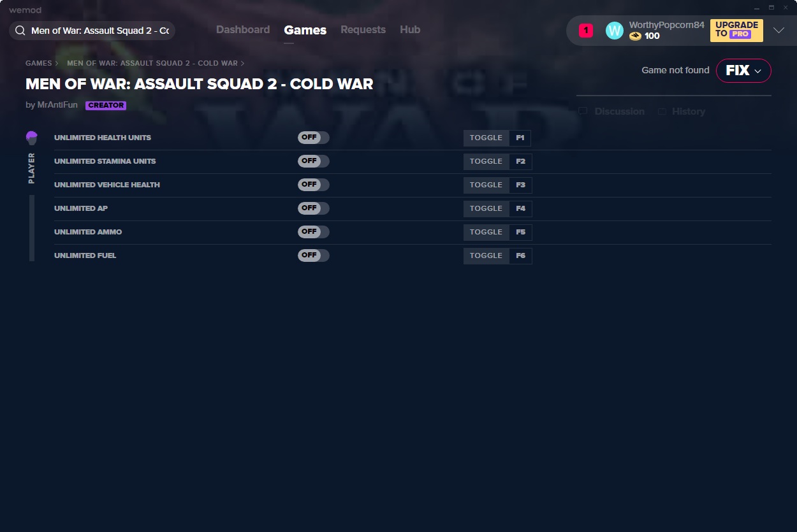Click the Game not found status text
797x532 pixels.
pos(675,70)
